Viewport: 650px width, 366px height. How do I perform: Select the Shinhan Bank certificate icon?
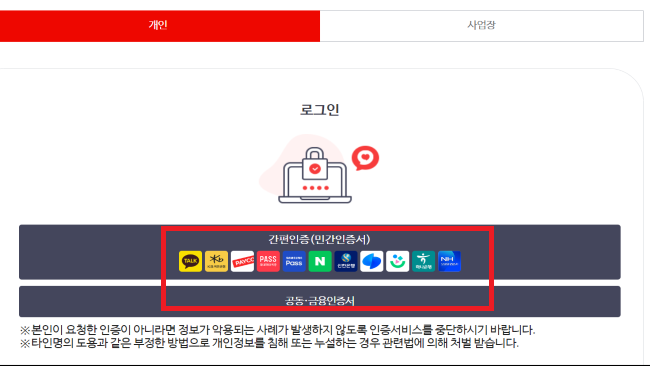346,261
